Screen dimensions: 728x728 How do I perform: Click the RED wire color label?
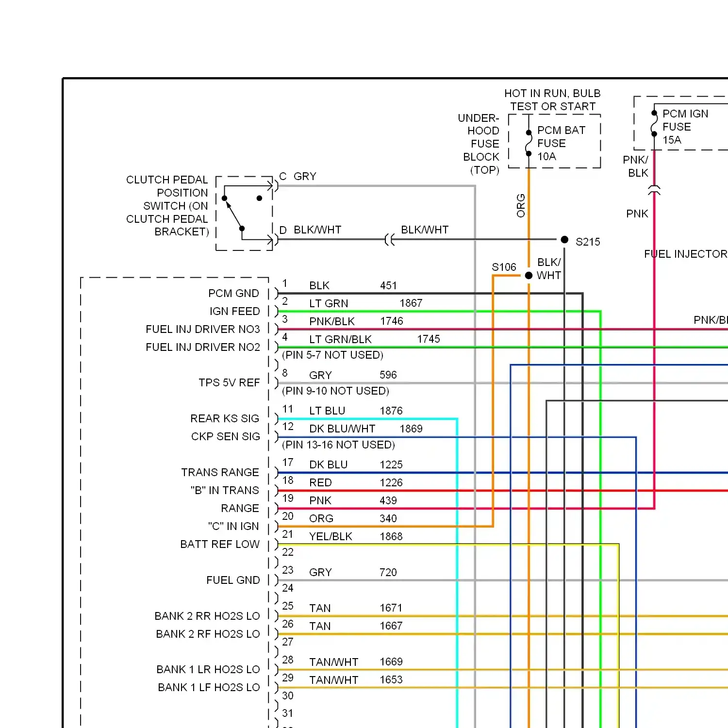[x=320, y=483]
